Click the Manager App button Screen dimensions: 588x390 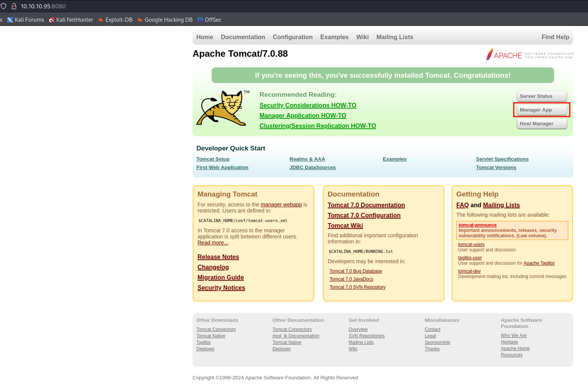[542, 110]
